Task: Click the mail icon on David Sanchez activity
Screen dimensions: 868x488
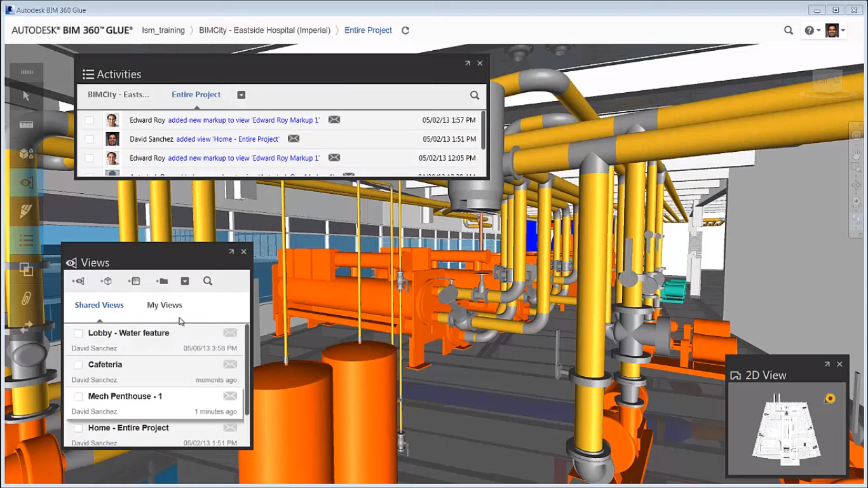Action: tap(293, 139)
